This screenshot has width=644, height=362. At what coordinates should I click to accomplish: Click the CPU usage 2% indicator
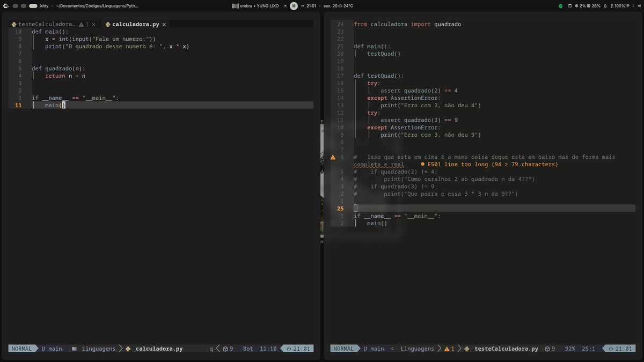(581, 5)
